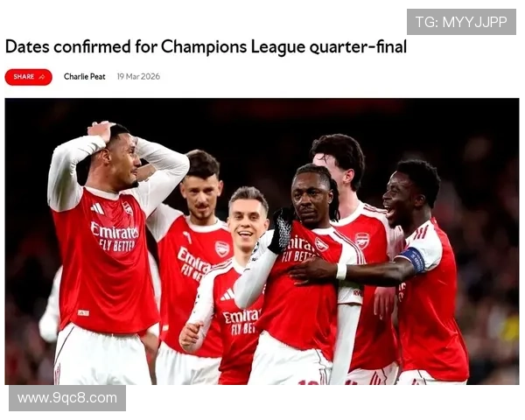
Task: Click the Arsenal crest on the leftmost player's shirt
Action: tap(128, 208)
